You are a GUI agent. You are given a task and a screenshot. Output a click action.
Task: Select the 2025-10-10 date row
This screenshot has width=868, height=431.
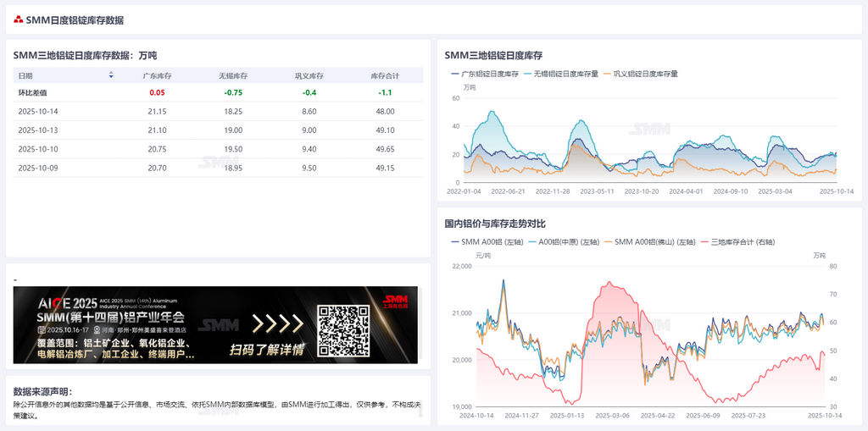tap(218, 149)
